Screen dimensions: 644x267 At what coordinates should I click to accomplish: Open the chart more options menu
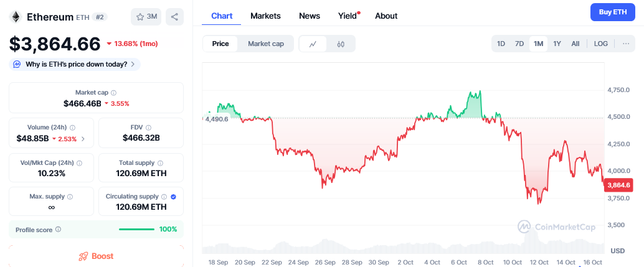pyautogui.click(x=625, y=44)
